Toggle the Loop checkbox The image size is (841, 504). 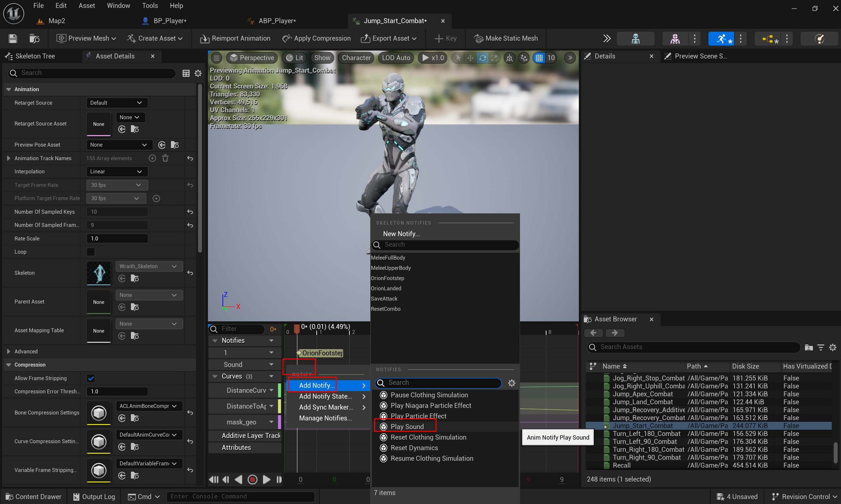pos(91,252)
